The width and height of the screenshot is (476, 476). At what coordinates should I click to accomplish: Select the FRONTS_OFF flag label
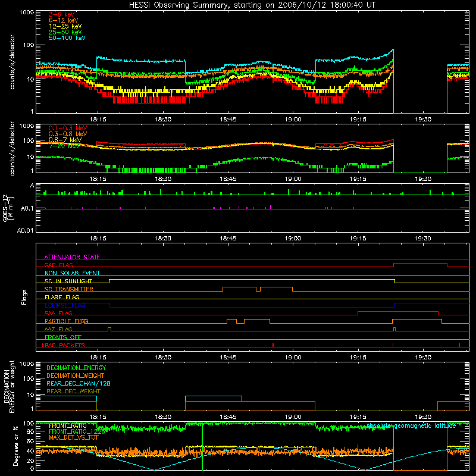click(63, 337)
